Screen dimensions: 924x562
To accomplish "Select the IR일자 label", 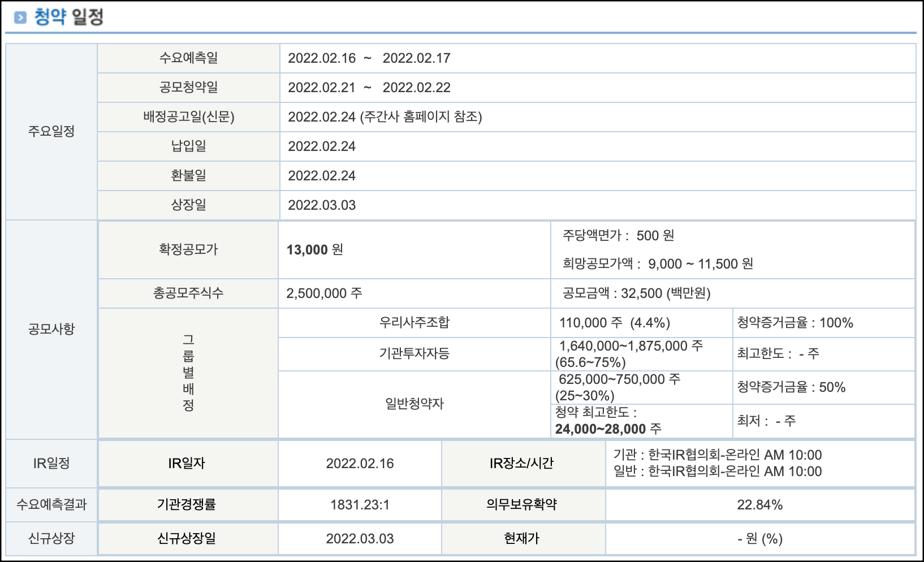I will tap(186, 464).
